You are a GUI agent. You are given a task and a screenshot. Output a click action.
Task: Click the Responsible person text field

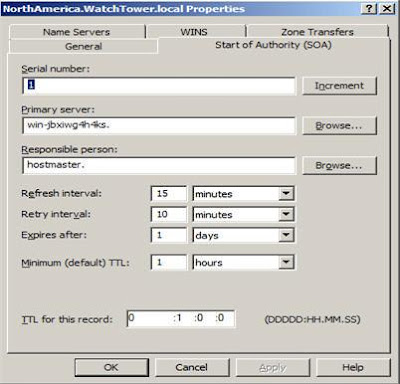pos(159,165)
